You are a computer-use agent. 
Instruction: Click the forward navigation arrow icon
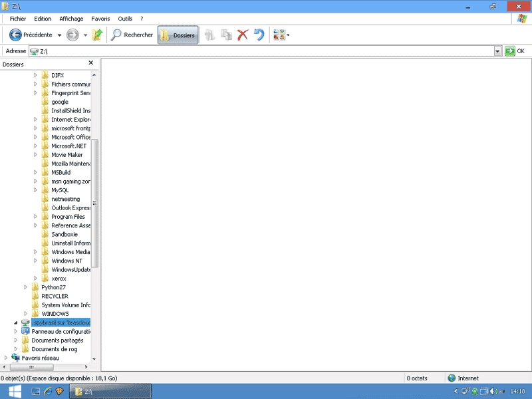tap(72, 35)
